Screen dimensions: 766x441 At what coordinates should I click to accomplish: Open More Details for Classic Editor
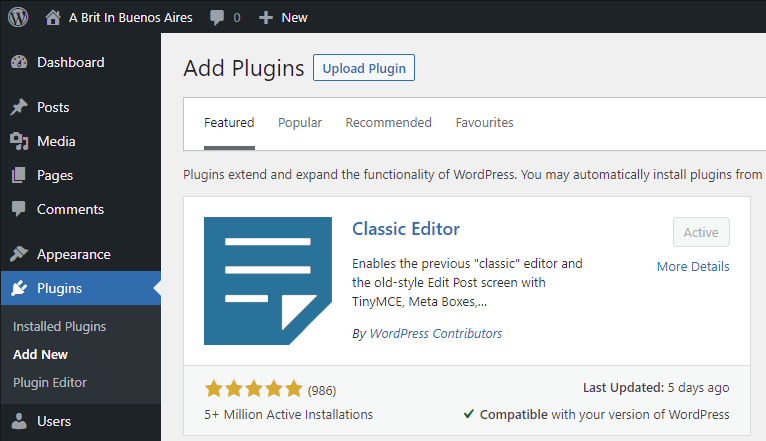(693, 267)
